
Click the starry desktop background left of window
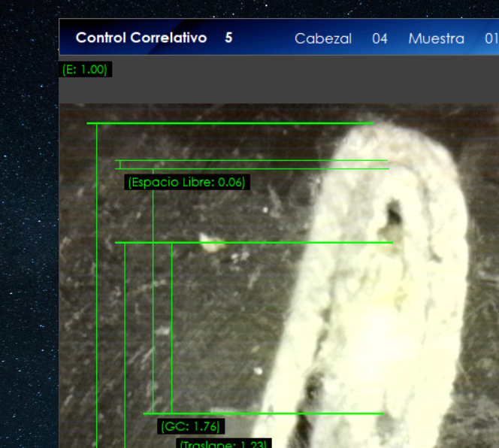(29, 226)
